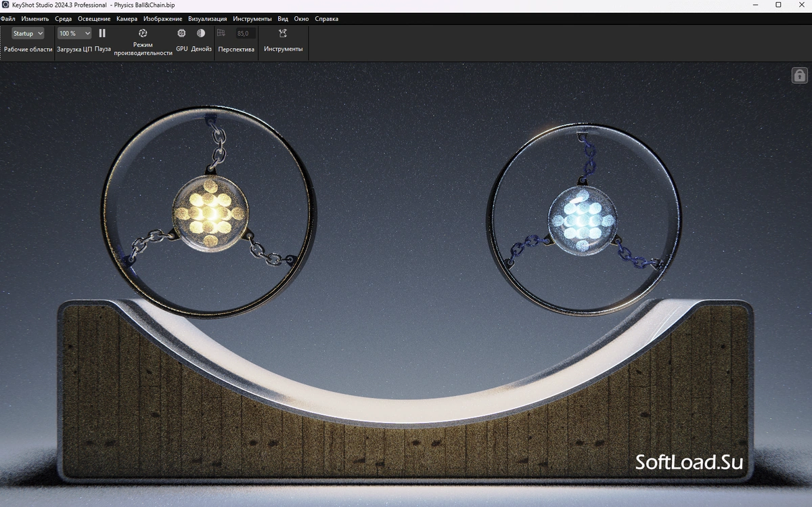Click the 85,0 perspective value field
Screen dimensions: 812x507
(245, 33)
